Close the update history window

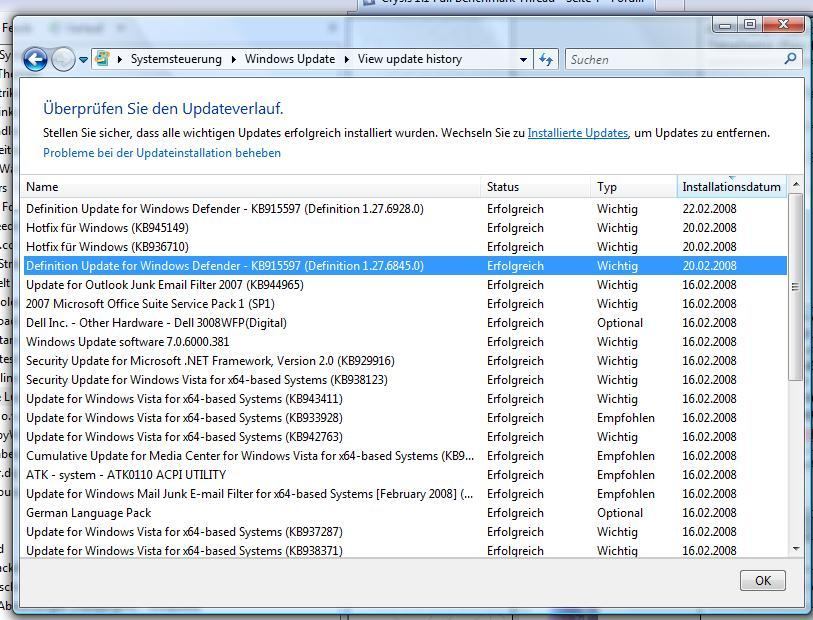(x=783, y=24)
